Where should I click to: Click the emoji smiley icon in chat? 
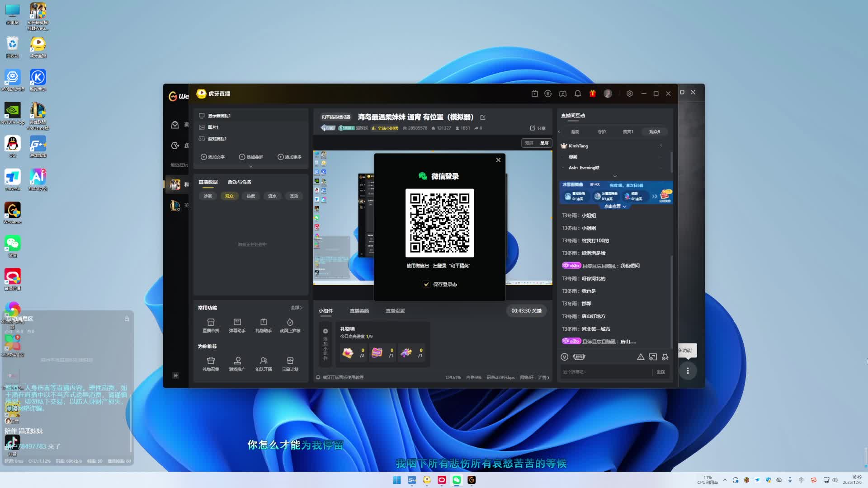coord(564,357)
